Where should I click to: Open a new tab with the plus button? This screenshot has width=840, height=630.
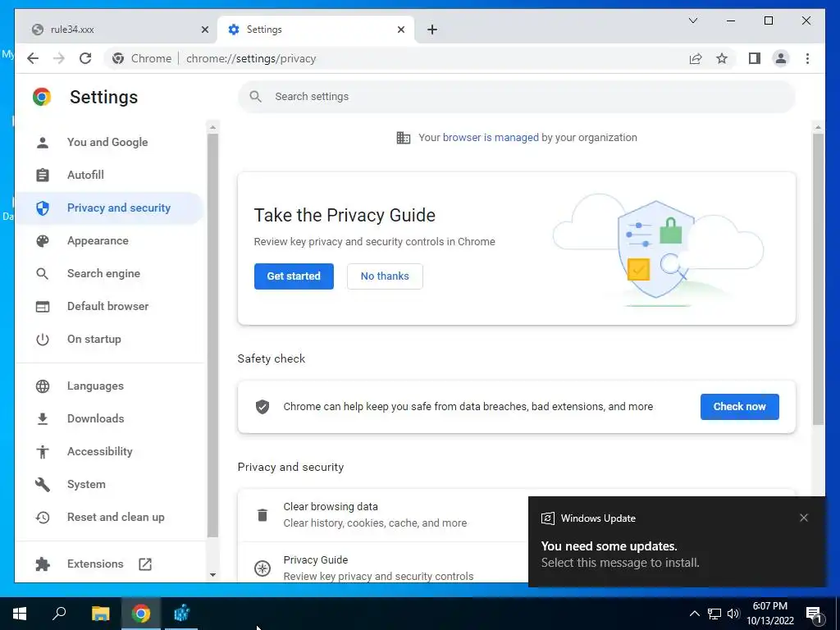pos(432,30)
